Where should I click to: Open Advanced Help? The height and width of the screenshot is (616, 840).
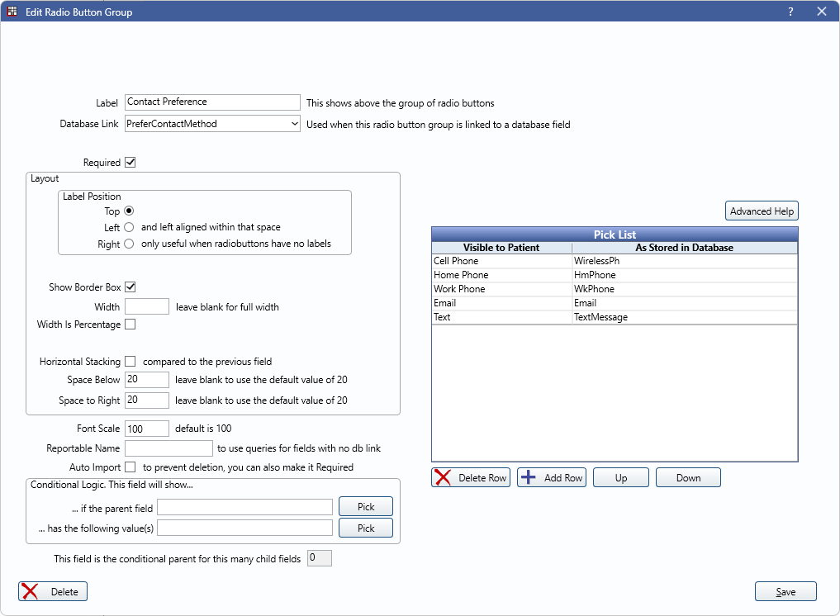pos(762,211)
